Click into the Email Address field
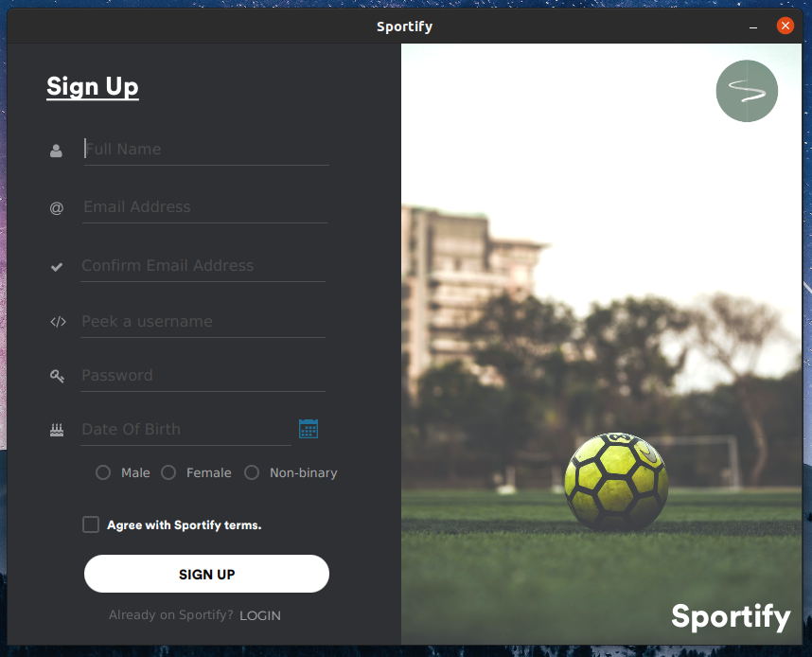Image resolution: width=812 pixels, height=657 pixels. [x=204, y=207]
